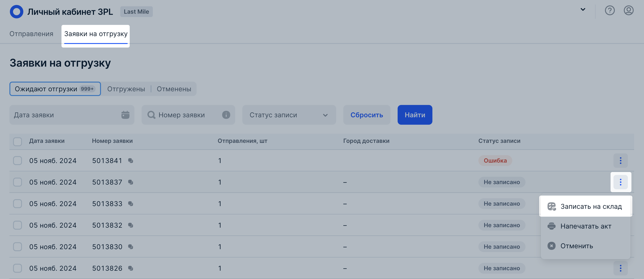Expand the header dropdown chevron
Image resolution: width=644 pixels, height=279 pixels.
click(583, 9)
